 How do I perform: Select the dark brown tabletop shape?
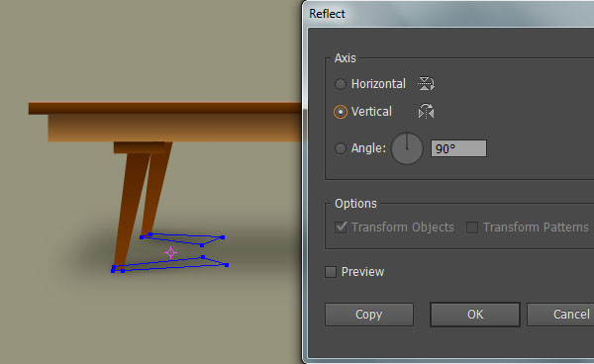(165, 108)
